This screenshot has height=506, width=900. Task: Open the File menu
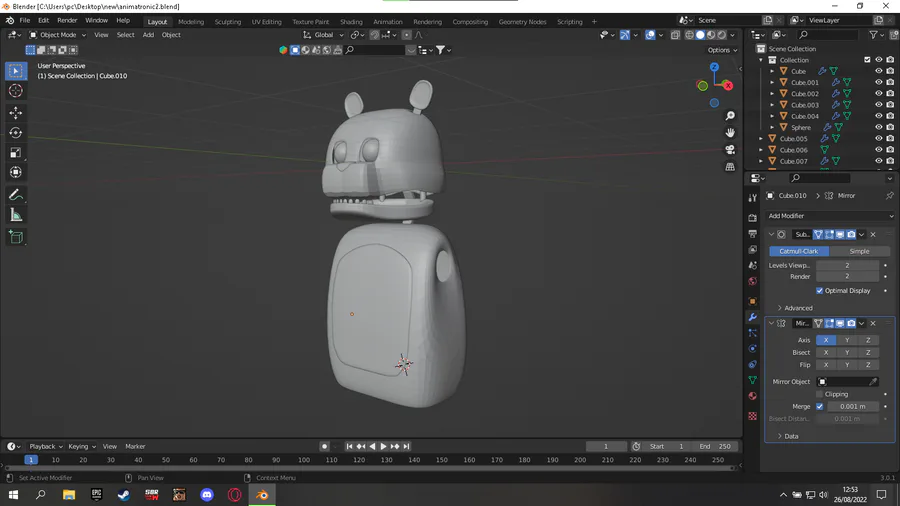25,21
